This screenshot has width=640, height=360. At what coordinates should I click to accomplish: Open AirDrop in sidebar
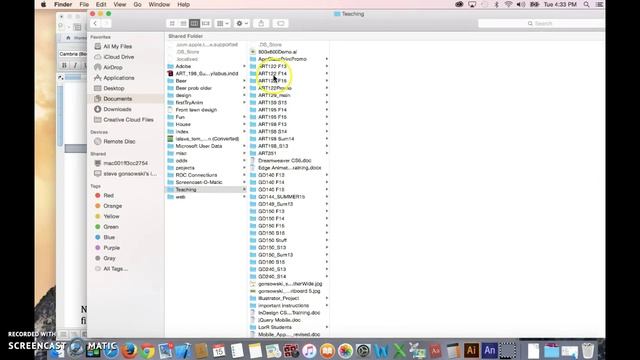[x=113, y=67]
